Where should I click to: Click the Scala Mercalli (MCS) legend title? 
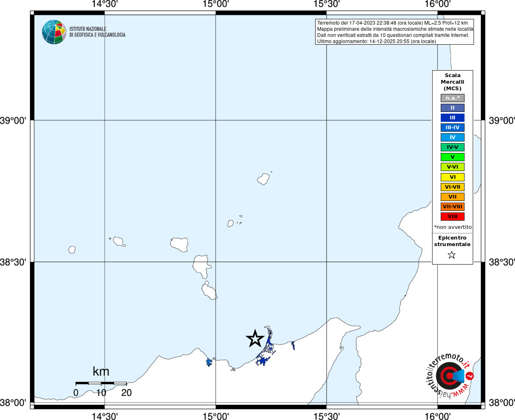[x=453, y=82]
